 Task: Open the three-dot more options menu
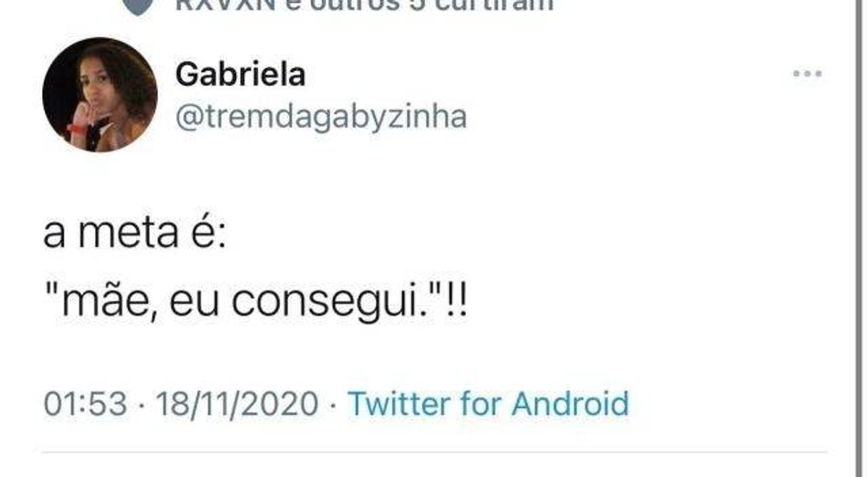808,73
